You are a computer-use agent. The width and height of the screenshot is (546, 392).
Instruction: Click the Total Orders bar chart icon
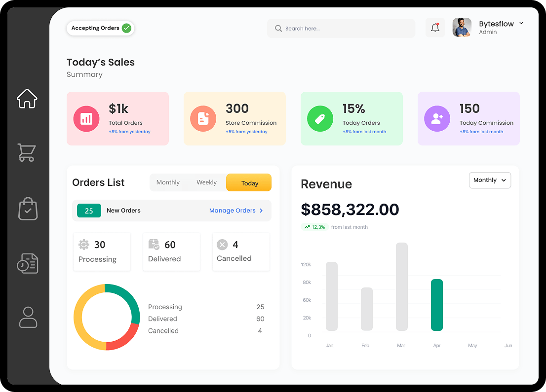(86, 119)
